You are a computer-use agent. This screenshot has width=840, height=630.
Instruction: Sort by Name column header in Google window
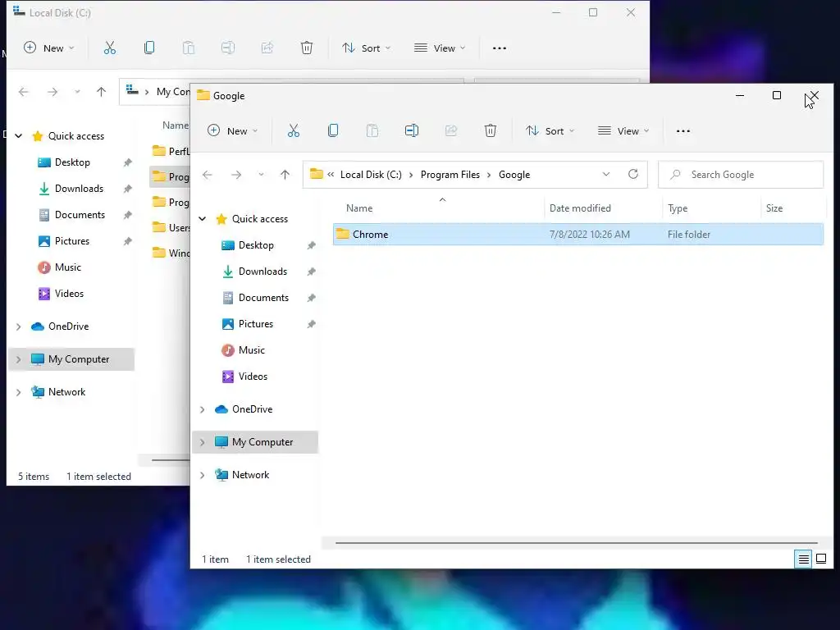tap(359, 208)
